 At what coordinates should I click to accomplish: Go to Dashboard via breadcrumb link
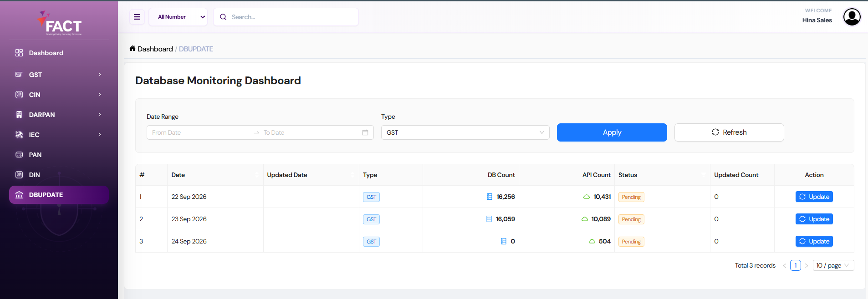pos(155,49)
